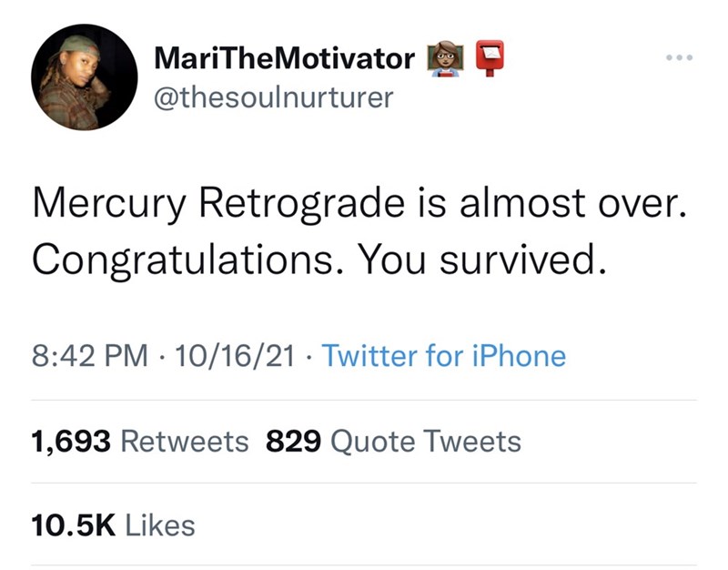
Task: Click the "Quote Tweets" label text
Action: (427, 442)
